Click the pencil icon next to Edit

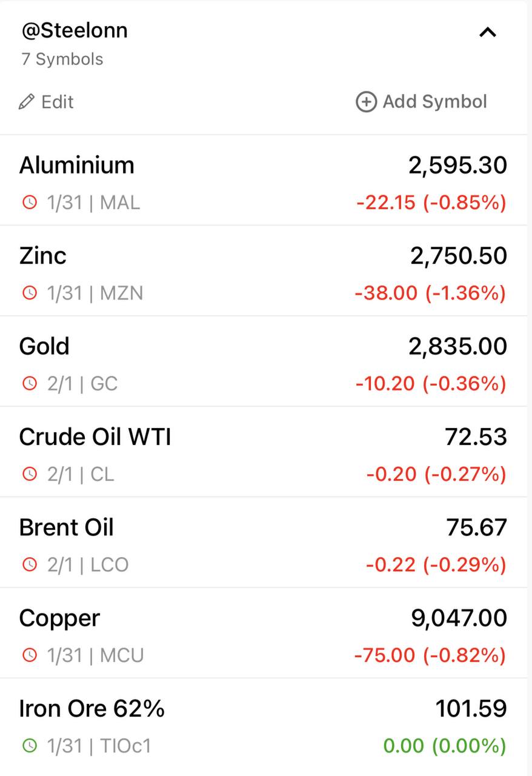tap(27, 102)
